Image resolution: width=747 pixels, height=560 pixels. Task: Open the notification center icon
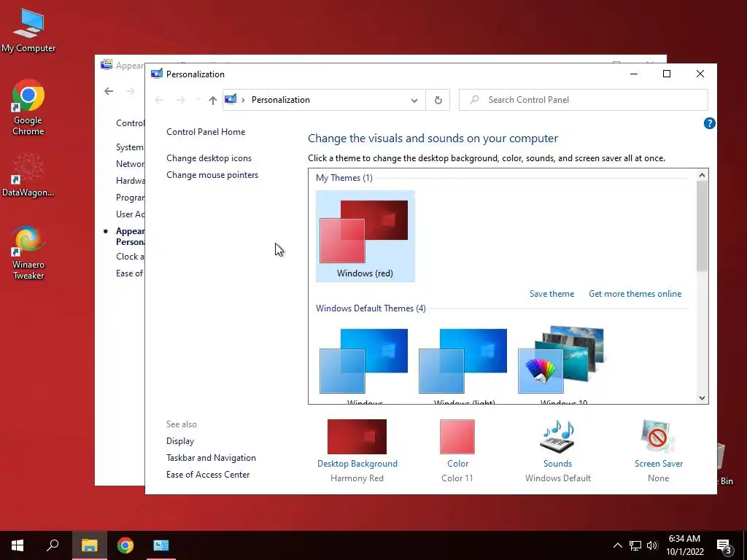[x=724, y=546]
